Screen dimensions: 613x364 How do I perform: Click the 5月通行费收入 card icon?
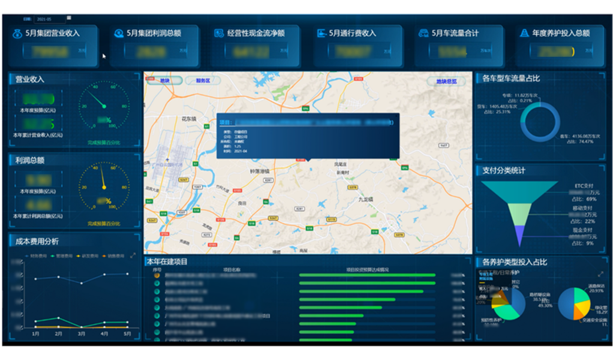[321, 34]
